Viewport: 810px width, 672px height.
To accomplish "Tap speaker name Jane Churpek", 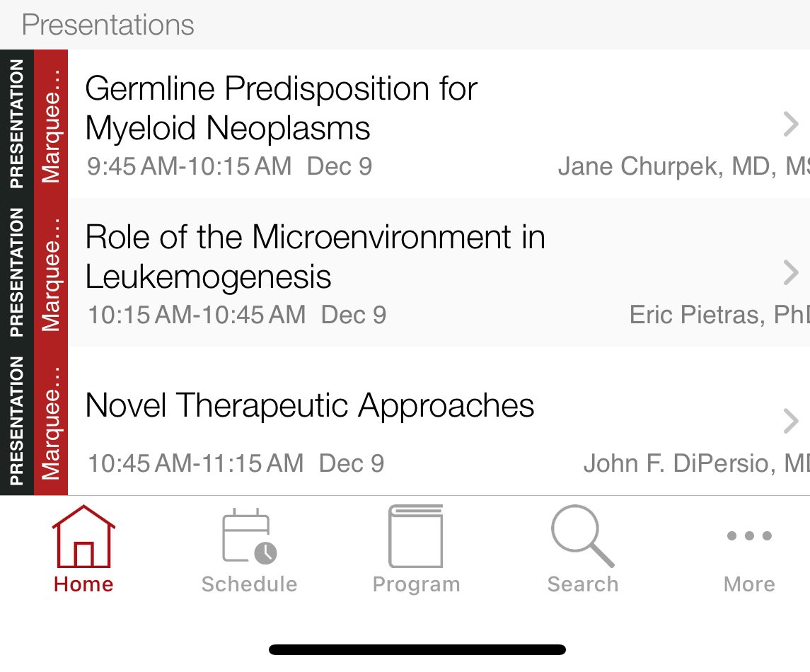I will pos(683,166).
